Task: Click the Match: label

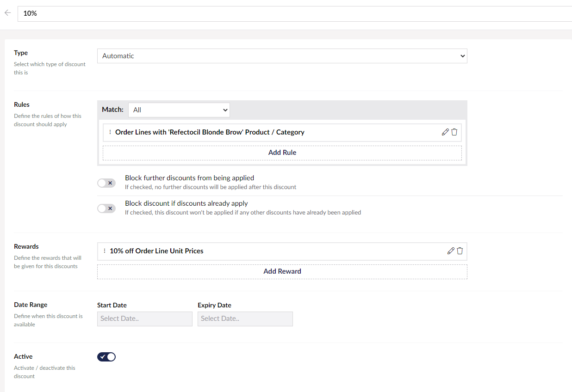Action: (113, 110)
